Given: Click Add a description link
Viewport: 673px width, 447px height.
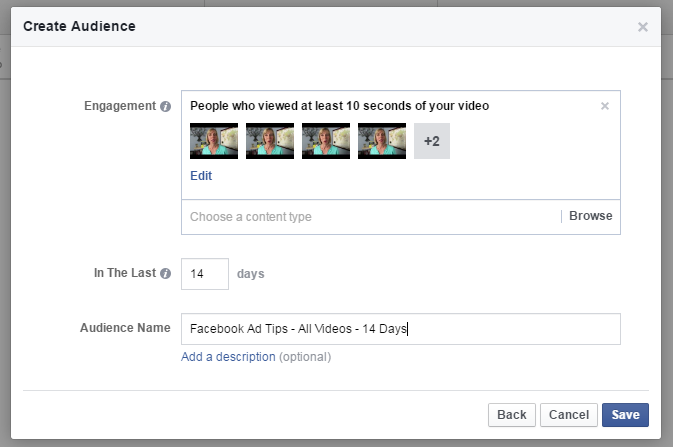Looking at the screenshot, I should (228, 356).
